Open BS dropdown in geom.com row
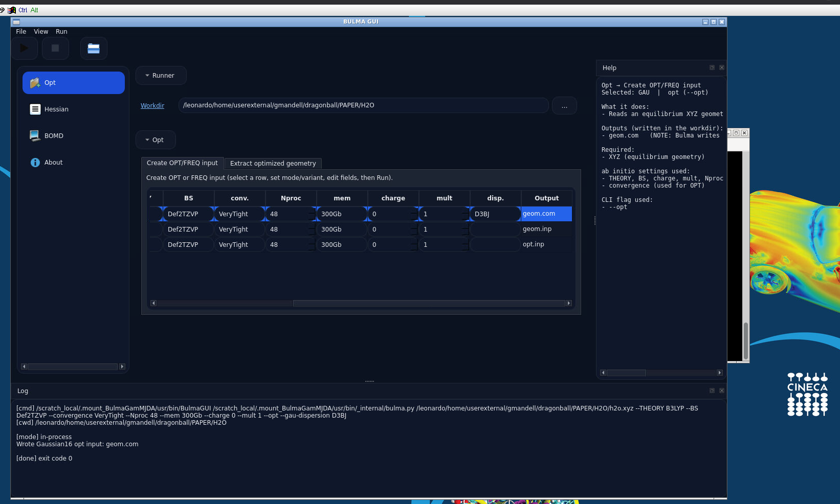The image size is (840, 504). (x=189, y=214)
